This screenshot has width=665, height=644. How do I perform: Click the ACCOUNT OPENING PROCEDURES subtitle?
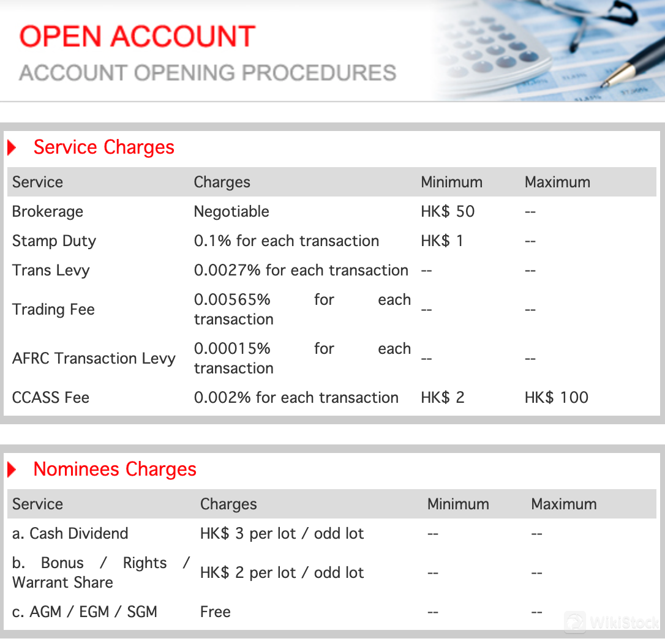pos(207,73)
